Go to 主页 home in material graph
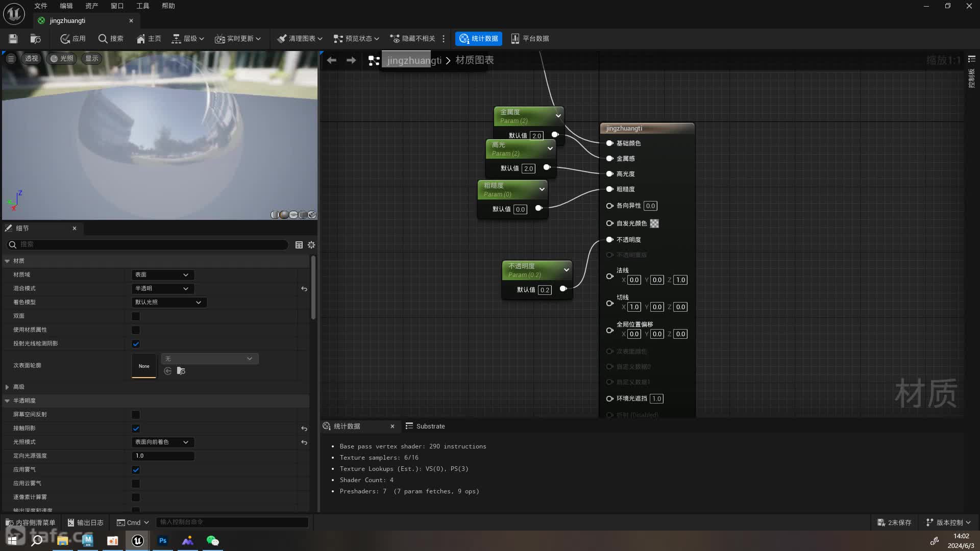Screen dimensions: 980x551 click(149, 39)
